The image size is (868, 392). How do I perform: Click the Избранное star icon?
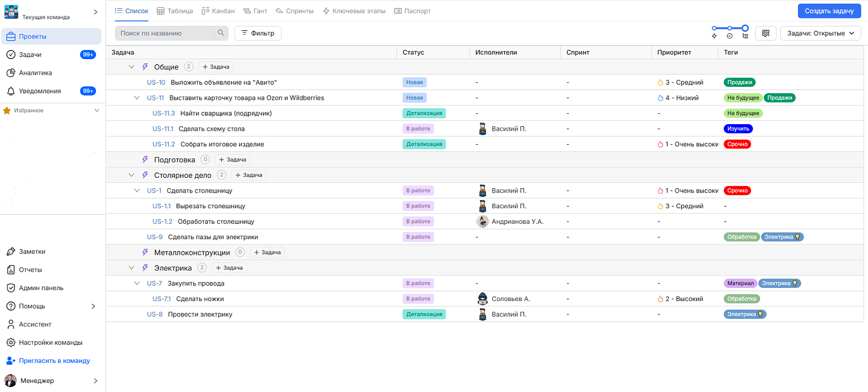[x=7, y=111]
